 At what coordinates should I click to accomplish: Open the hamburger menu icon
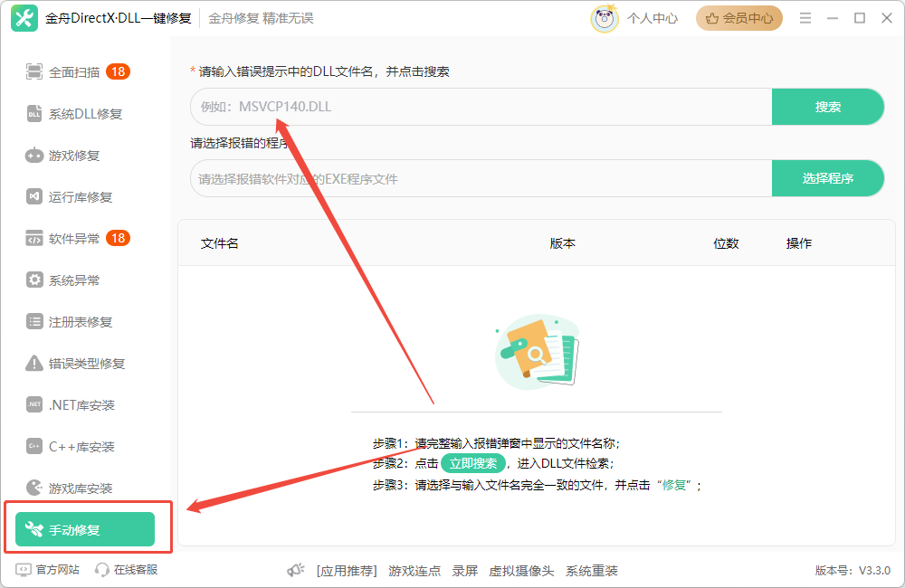(x=805, y=18)
